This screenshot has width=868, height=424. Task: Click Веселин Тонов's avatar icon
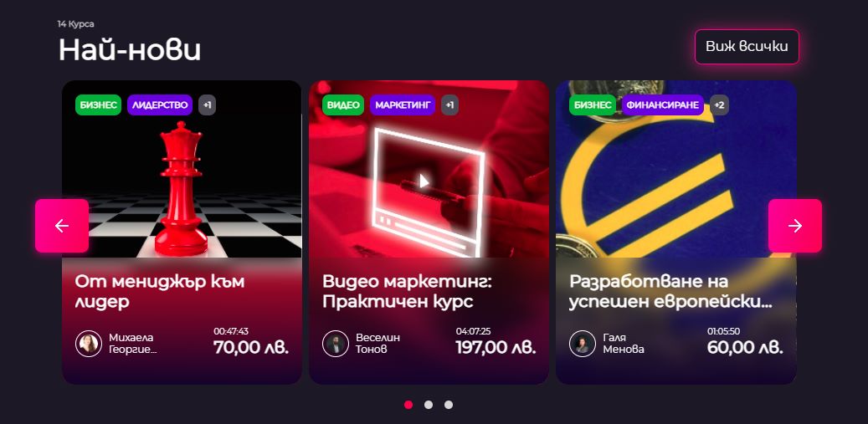pyautogui.click(x=336, y=344)
